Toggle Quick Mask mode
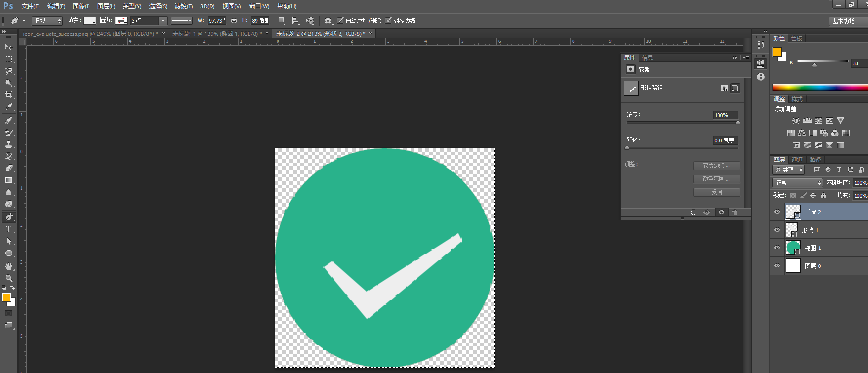Image resolution: width=868 pixels, height=373 pixels. click(9, 314)
